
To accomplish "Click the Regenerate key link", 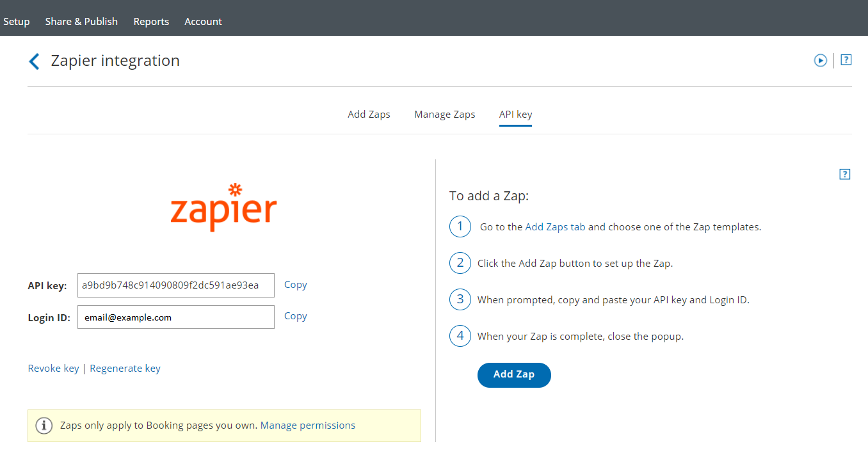I will (x=125, y=369).
